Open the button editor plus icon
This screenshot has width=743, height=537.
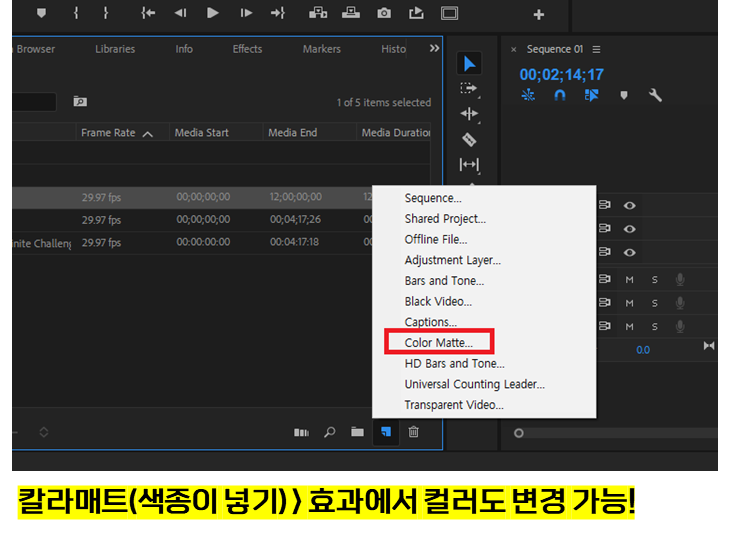(538, 15)
